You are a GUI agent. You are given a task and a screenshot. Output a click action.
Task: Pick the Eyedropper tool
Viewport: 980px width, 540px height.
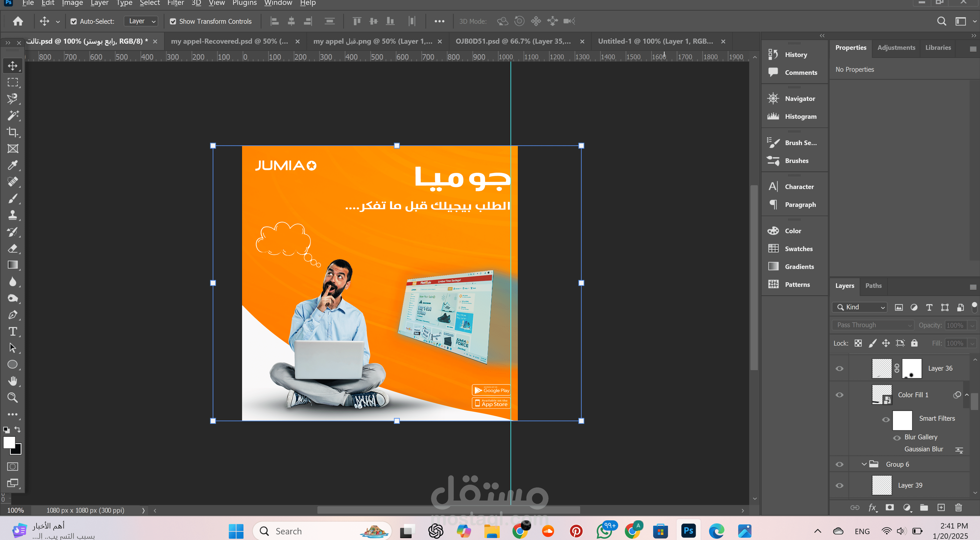(x=13, y=165)
